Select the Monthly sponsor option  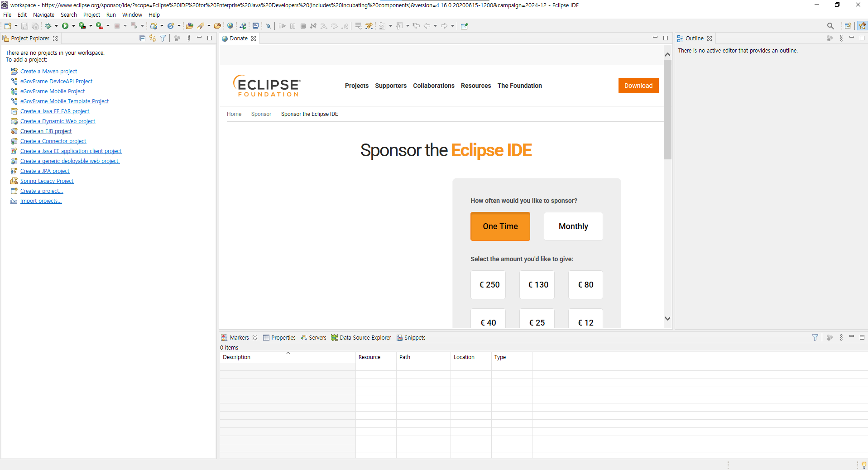573,226
